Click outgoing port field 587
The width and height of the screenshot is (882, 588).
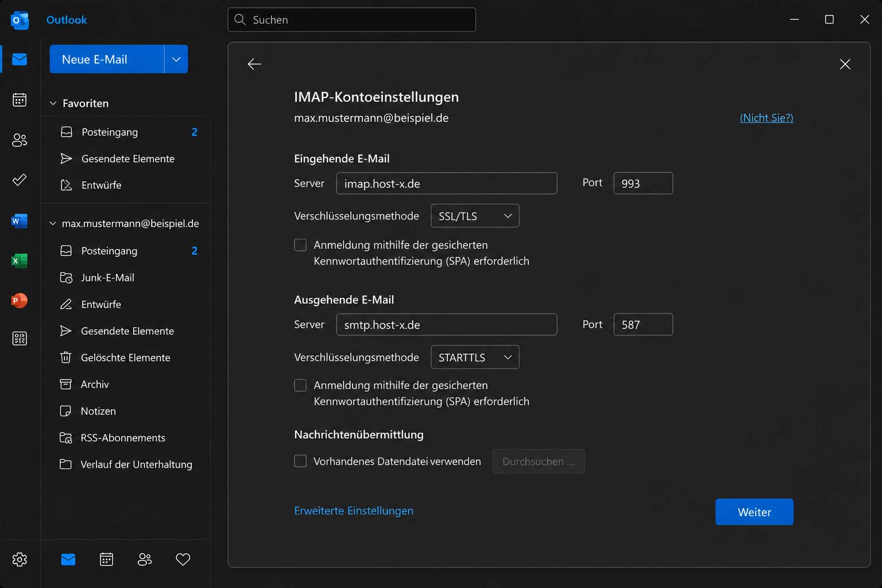643,324
